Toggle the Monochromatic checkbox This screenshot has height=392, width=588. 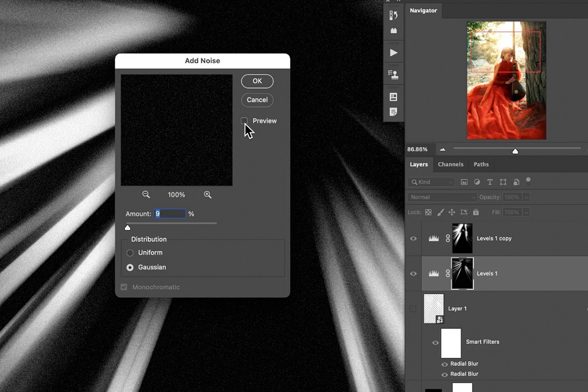tap(124, 287)
